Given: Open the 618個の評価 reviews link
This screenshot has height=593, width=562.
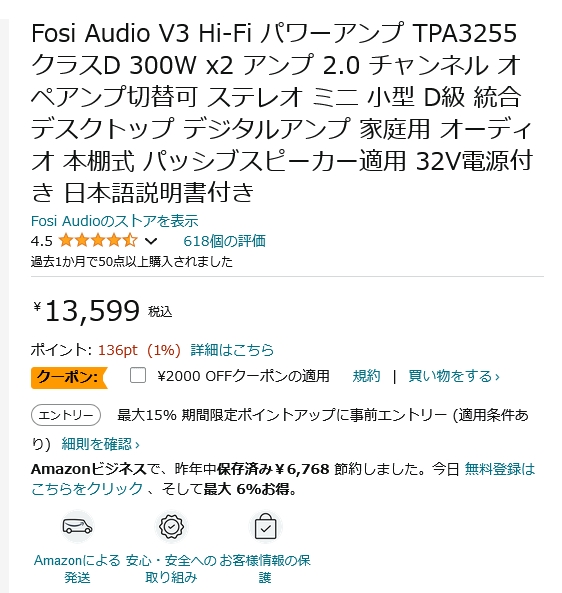Looking at the screenshot, I should pyautogui.click(x=224, y=241).
